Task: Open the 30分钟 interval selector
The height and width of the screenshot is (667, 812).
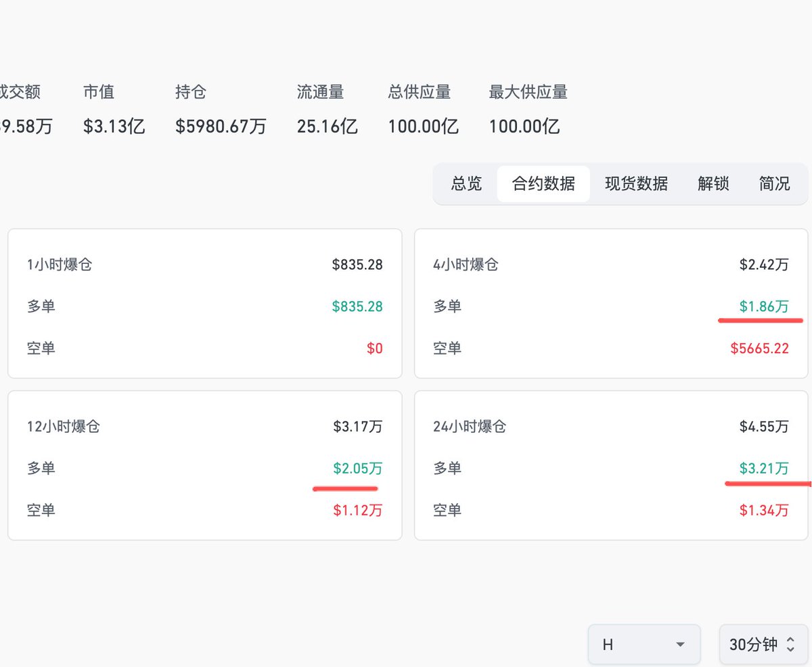Action: pos(763,645)
